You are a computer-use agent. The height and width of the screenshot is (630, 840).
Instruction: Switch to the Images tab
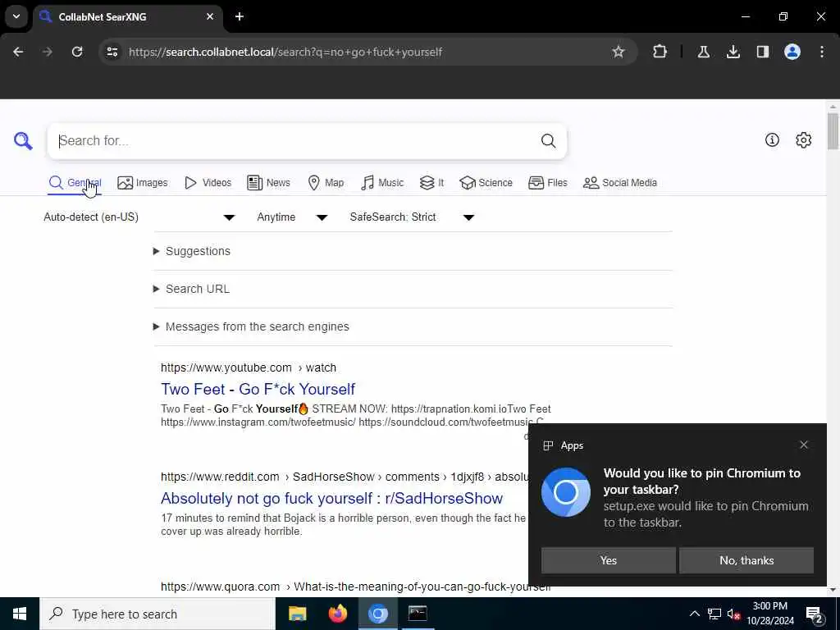(143, 183)
